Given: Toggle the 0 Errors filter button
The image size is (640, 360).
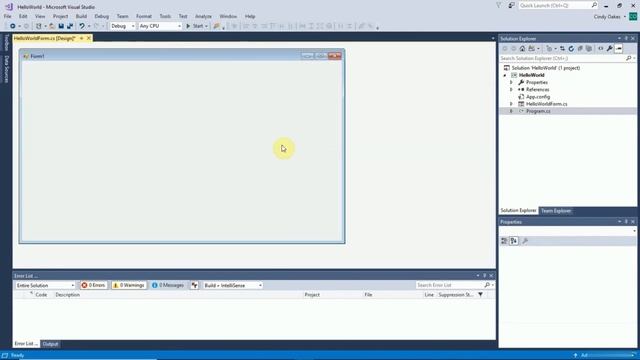Looking at the screenshot, I should click(x=93, y=285).
